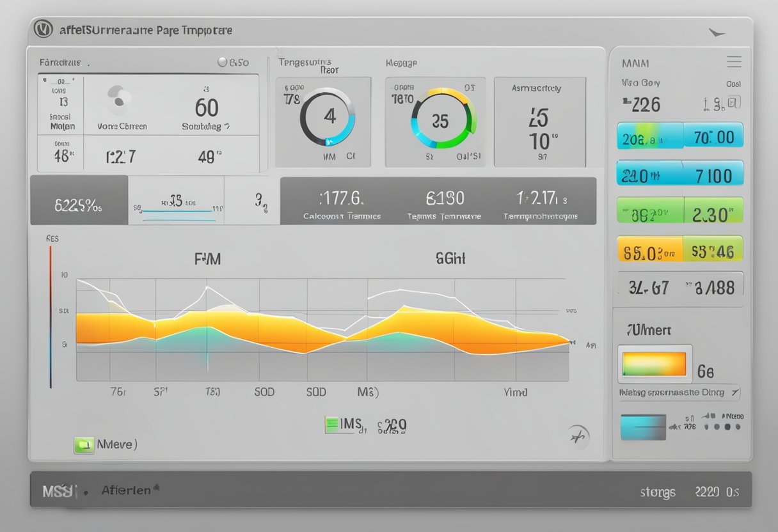Click the circular logo icon in title bar
Image resolution: width=778 pixels, height=532 pixels.
[x=43, y=29]
